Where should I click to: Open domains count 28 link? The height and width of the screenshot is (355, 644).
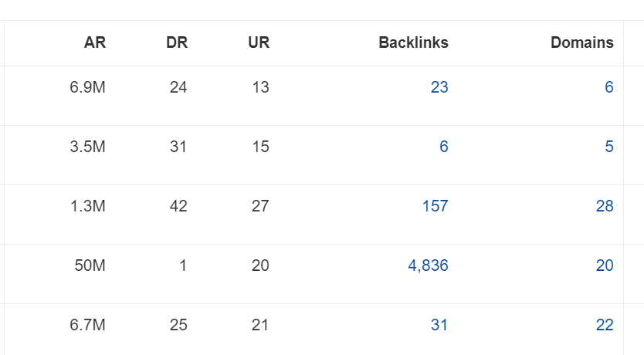click(605, 206)
